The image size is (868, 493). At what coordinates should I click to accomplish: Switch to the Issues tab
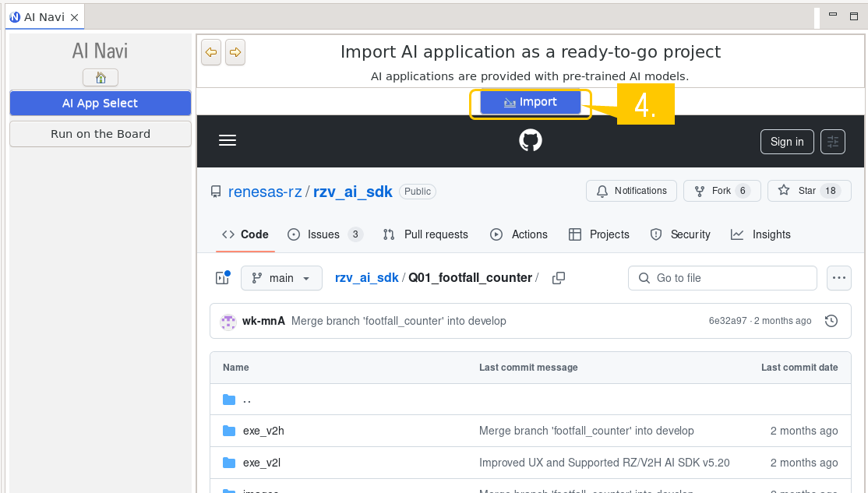[324, 234]
